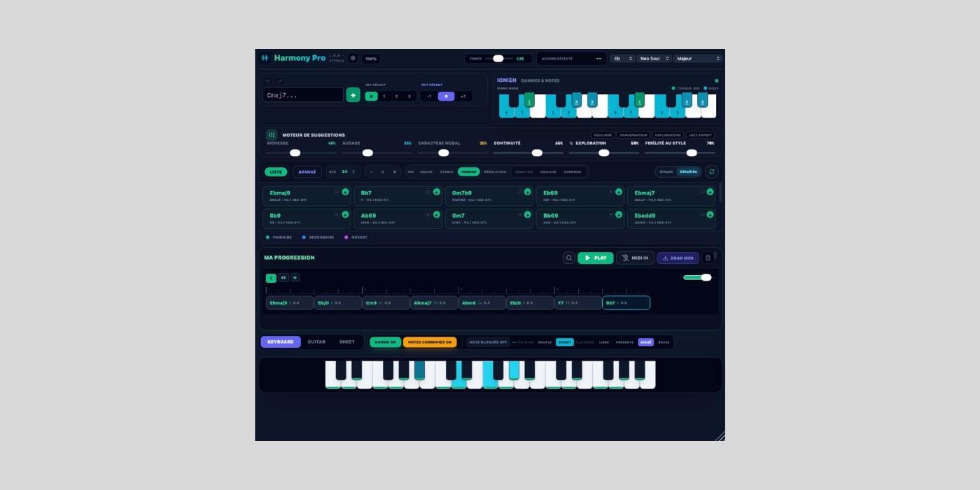Toggle Note Bloquées OFF
Screen dimensions: 980x490
click(x=488, y=342)
